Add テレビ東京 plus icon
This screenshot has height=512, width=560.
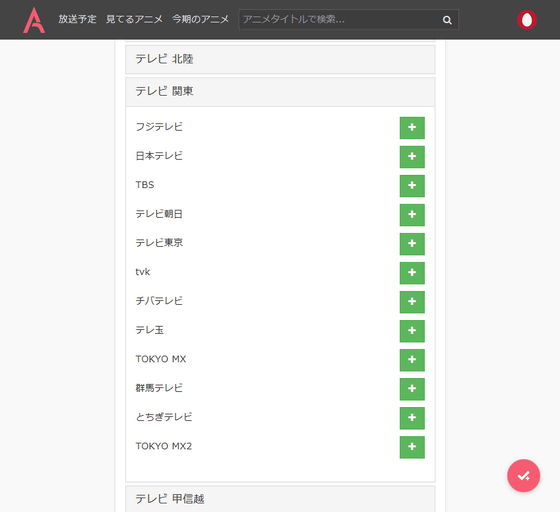point(412,244)
